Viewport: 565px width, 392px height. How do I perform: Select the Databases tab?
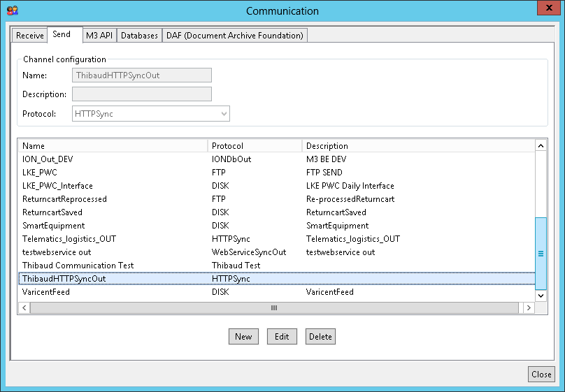139,36
